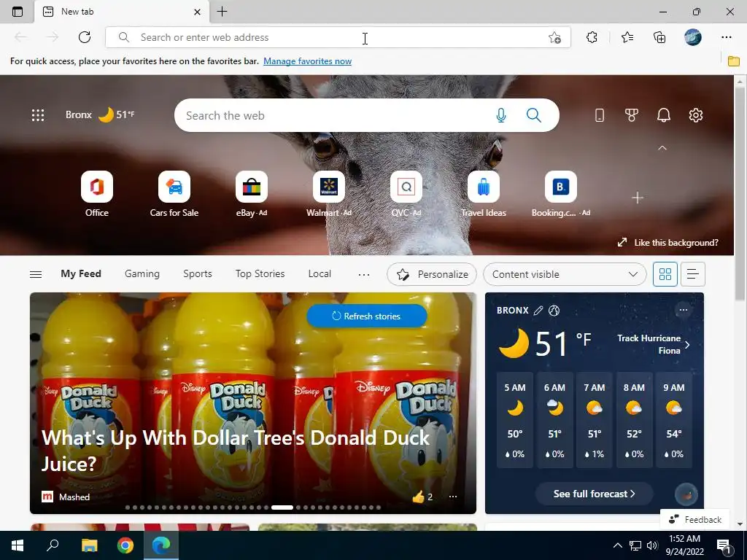747x560 pixels.
Task: Open the Rewards trophy icon
Action: [631, 115]
